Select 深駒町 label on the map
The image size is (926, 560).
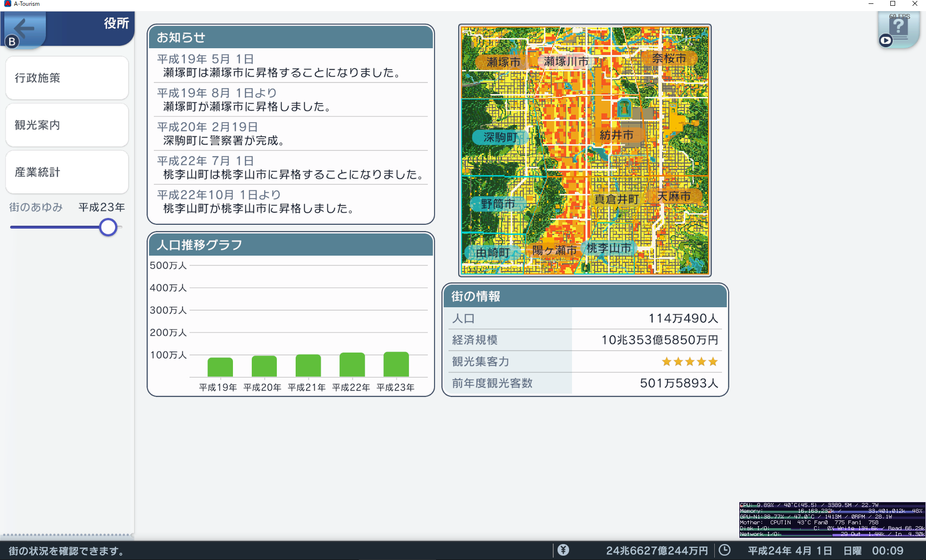(x=500, y=137)
